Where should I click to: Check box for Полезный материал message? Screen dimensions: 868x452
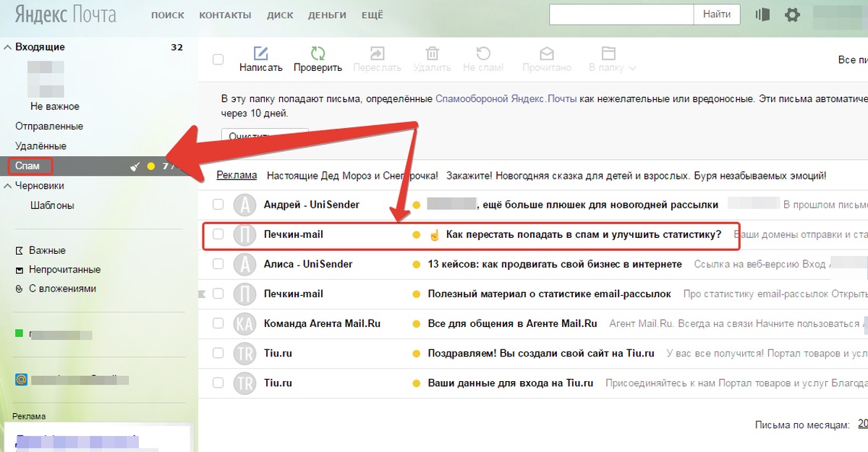click(x=218, y=294)
